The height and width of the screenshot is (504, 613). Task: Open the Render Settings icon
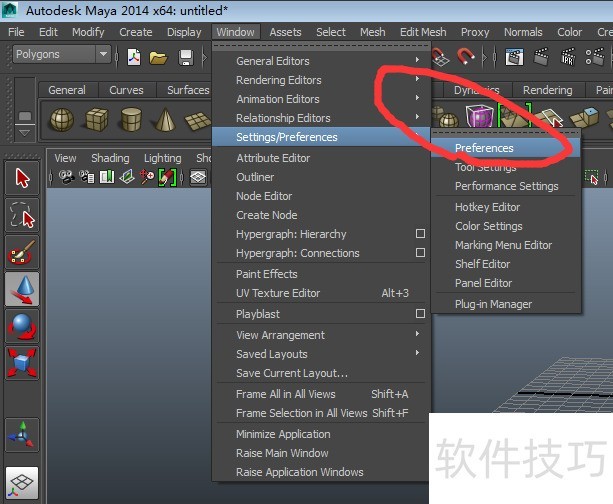595,57
